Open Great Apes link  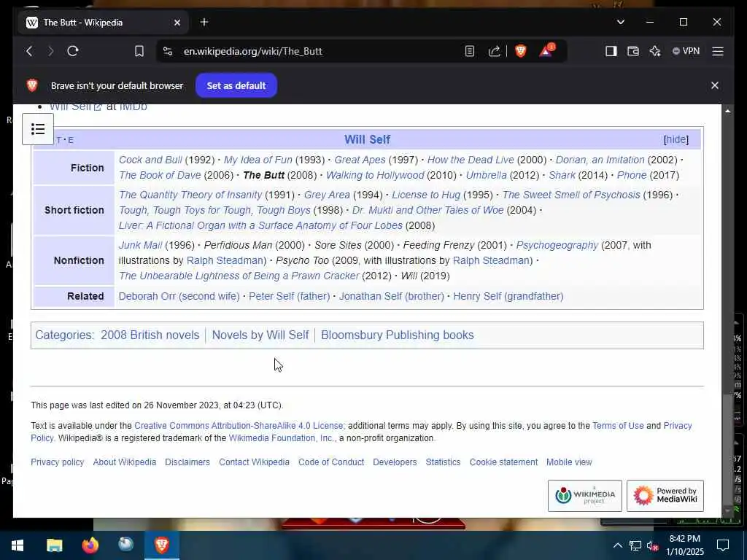[360, 160]
